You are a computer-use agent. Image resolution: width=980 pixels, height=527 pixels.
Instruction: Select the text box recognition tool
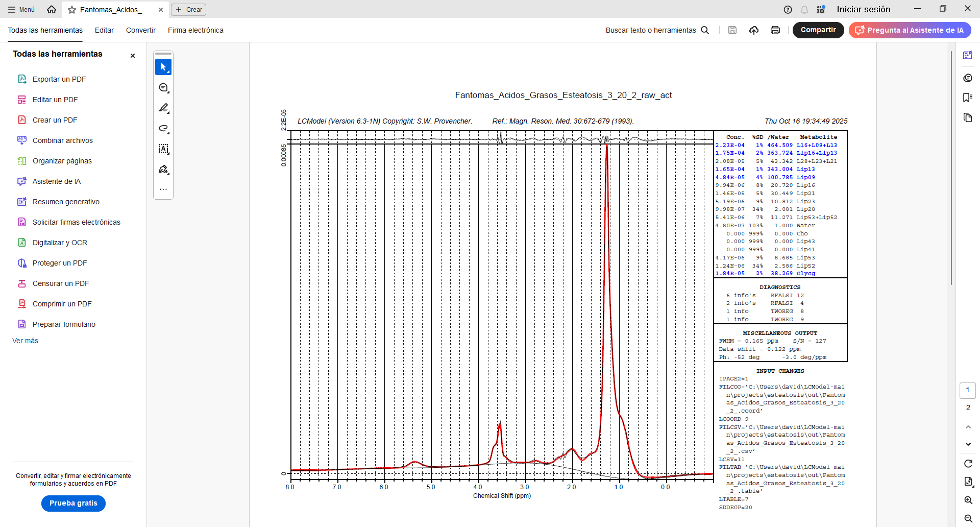pyautogui.click(x=163, y=149)
